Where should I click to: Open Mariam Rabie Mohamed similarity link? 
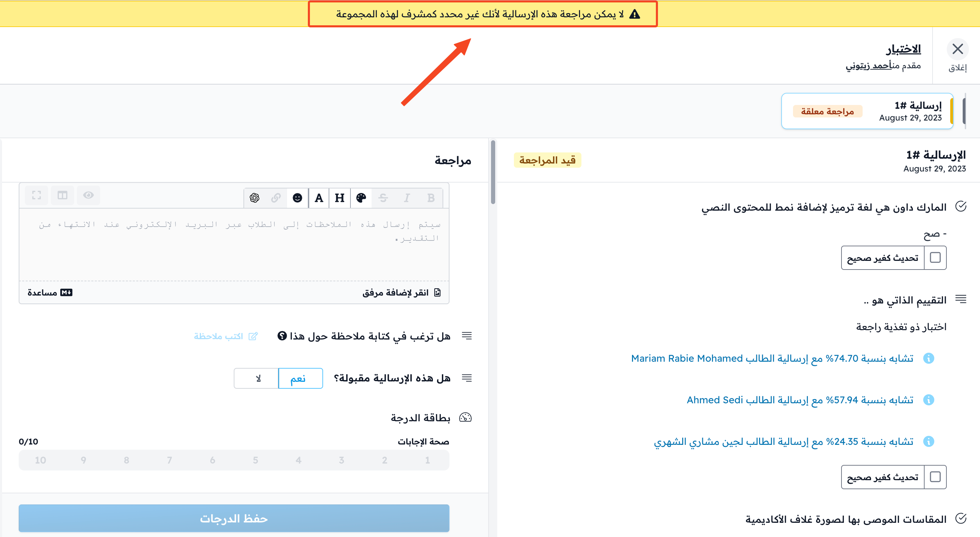[772, 358]
